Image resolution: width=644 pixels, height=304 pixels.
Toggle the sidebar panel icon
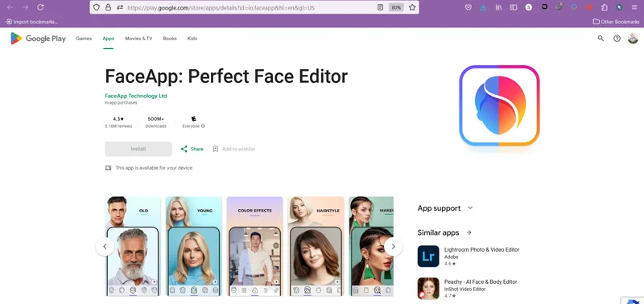[514, 7]
